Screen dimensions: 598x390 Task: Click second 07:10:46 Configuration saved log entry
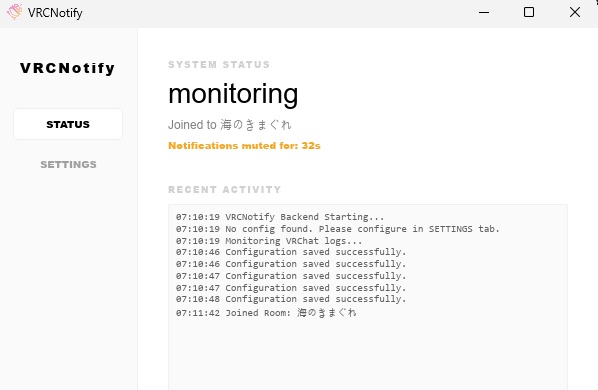coord(291,264)
